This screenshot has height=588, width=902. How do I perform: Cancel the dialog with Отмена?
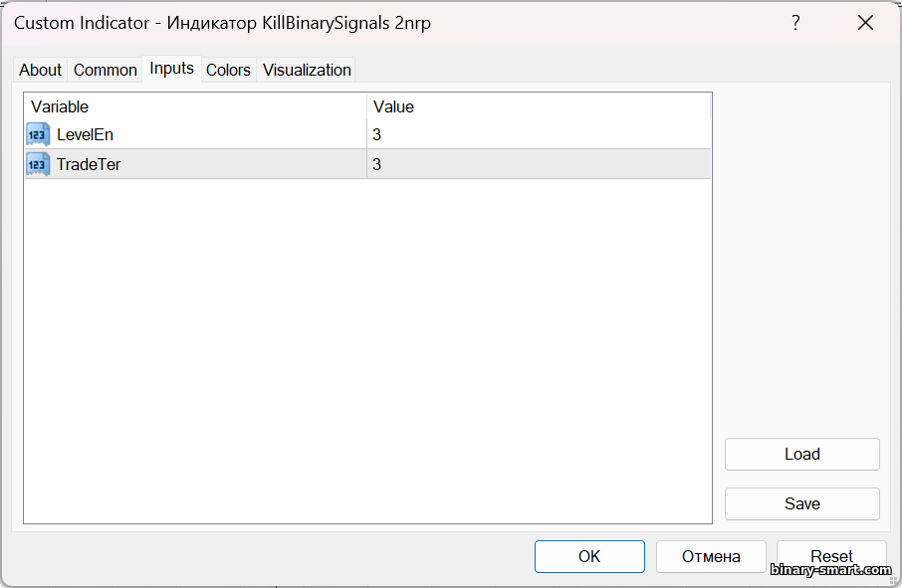(711, 556)
